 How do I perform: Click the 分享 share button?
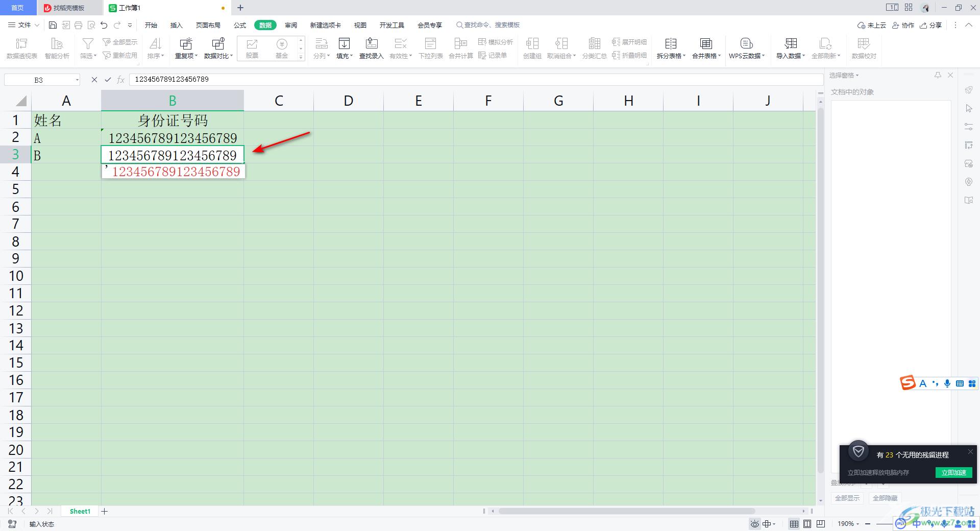click(931, 25)
